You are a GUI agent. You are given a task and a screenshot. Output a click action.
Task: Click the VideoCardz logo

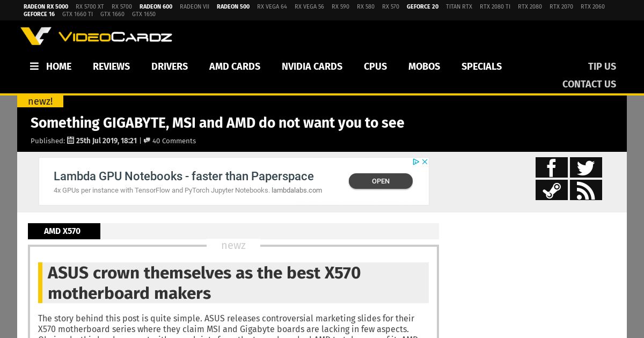97,36
